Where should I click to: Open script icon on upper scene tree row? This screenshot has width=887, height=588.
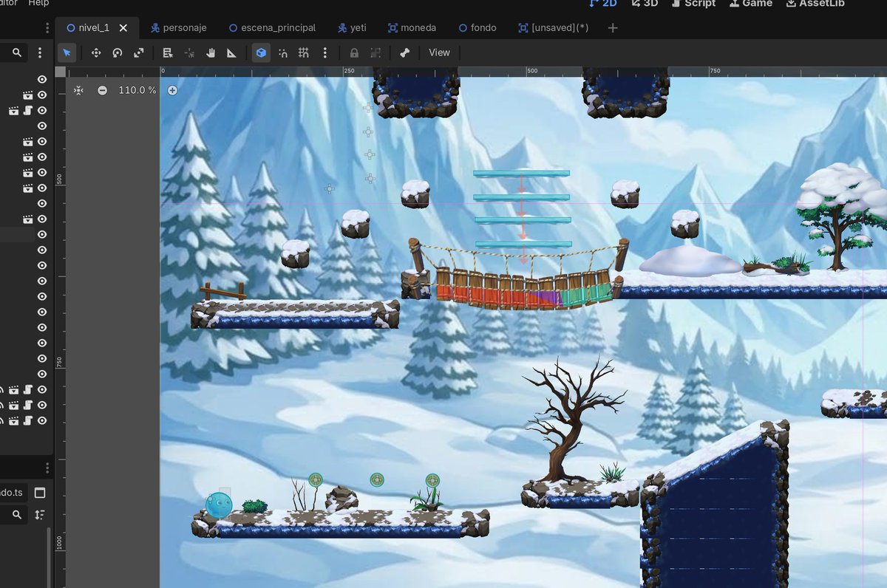[x=27, y=111]
